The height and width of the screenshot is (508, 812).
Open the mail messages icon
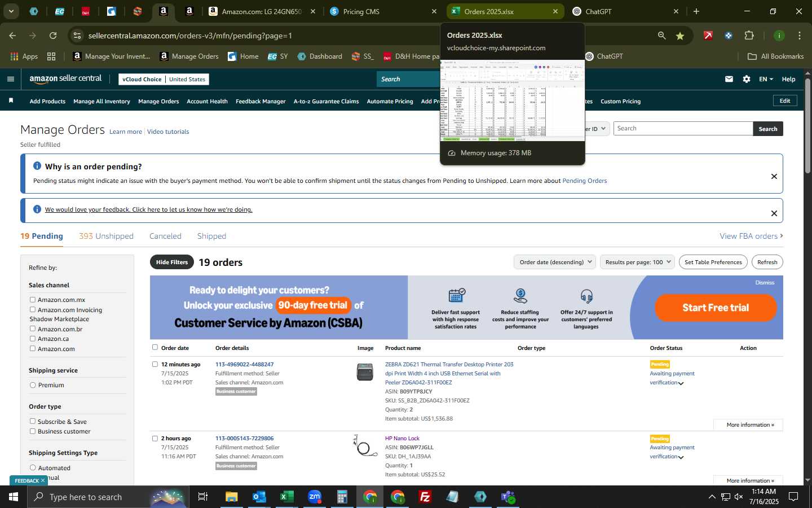point(729,79)
